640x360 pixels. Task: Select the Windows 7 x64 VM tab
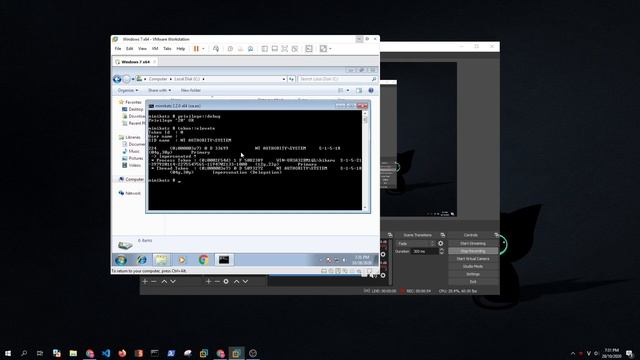(x=136, y=62)
